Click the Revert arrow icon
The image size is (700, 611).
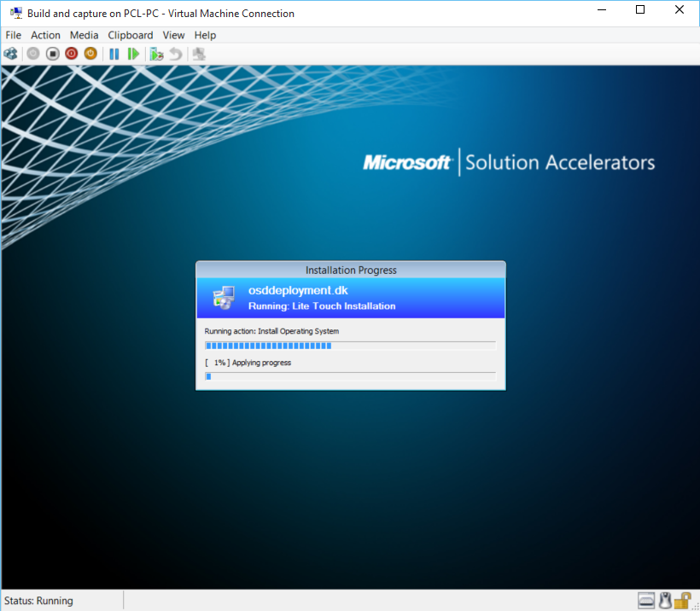(x=175, y=54)
